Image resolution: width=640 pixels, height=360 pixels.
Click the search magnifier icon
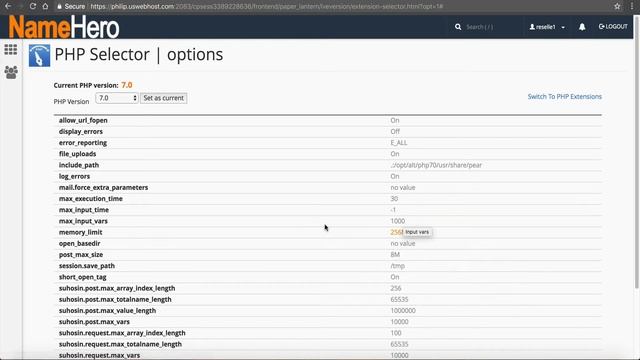458,27
